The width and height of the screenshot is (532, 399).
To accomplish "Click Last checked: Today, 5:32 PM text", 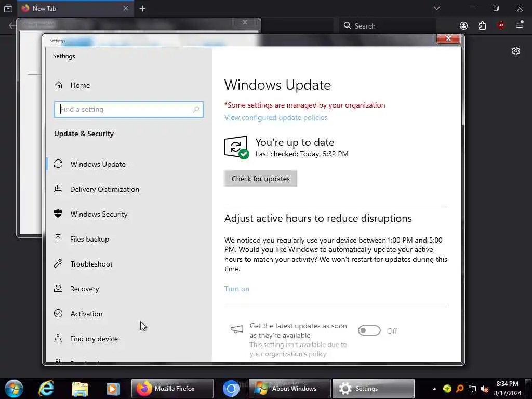I will tap(302, 154).
